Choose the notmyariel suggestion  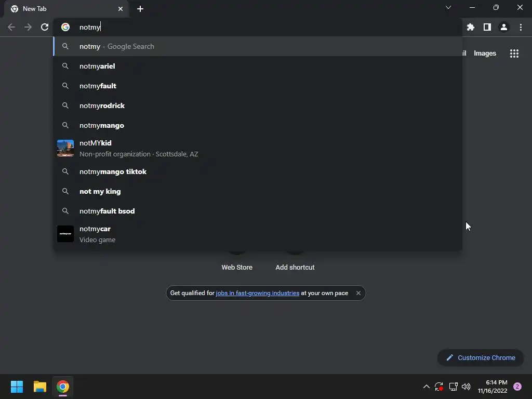[x=258, y=66]
